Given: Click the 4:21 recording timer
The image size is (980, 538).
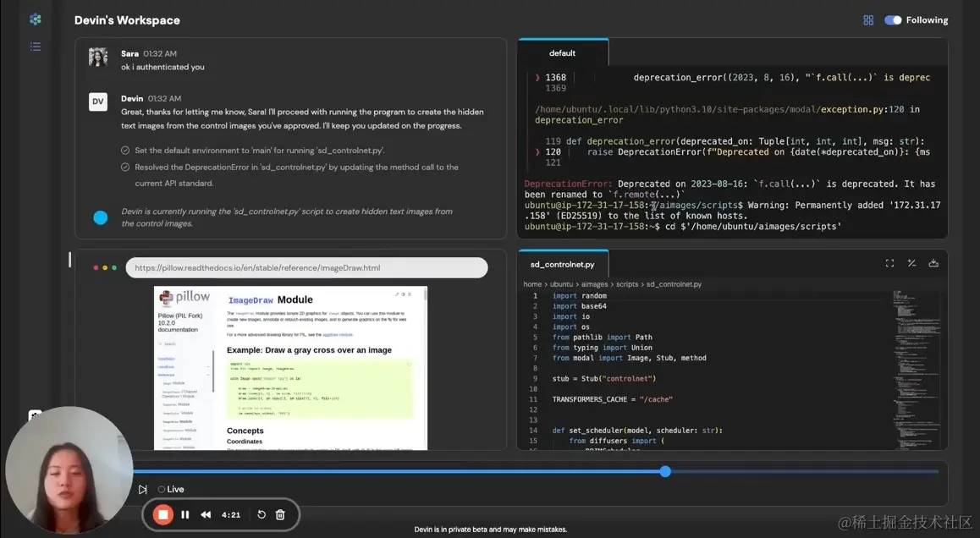Looking at the screenshot, I should 231,515.
